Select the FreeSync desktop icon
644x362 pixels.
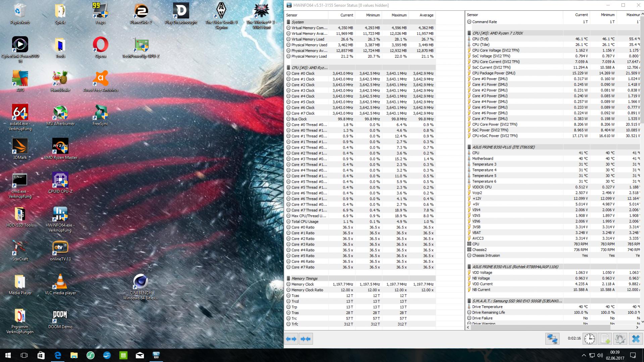pyautogui.click(x=100, y=115)
